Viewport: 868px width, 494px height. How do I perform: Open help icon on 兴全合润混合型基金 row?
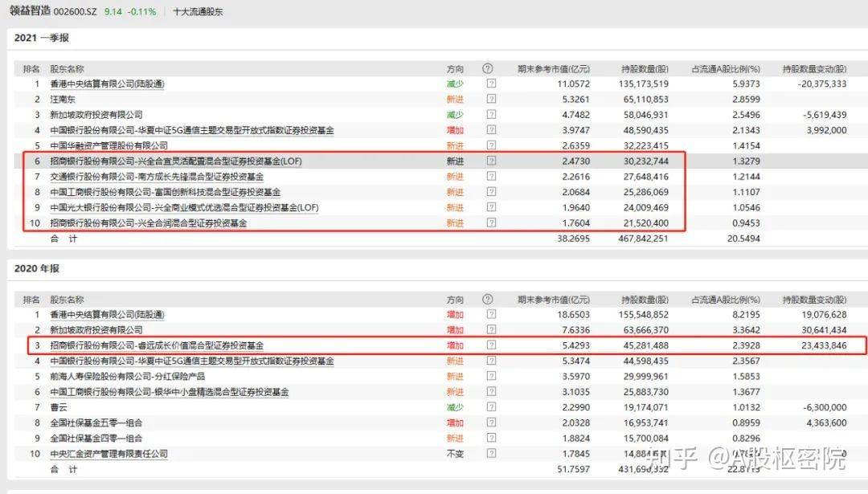tap(491, 223)
